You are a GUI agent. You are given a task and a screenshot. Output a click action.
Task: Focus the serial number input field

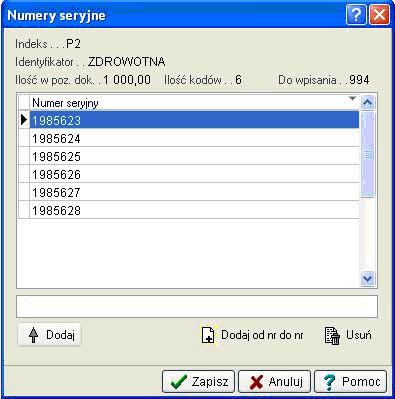click(x=197, y=306)
